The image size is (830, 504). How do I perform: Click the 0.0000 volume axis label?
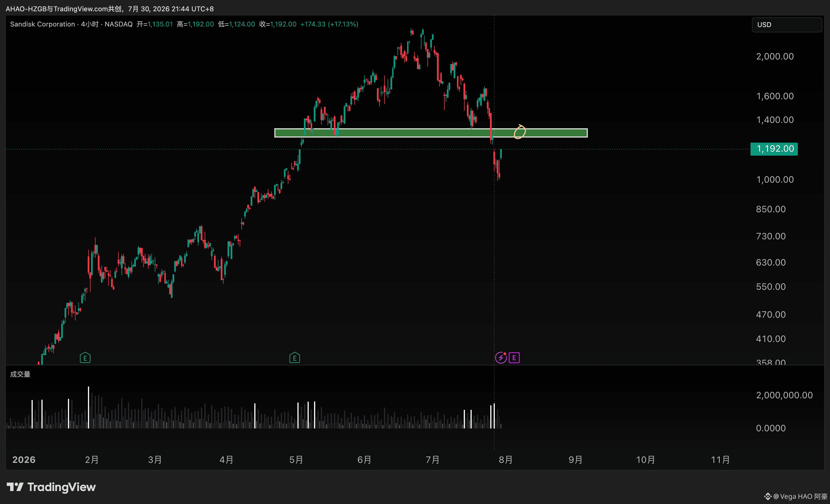(771, 428)
